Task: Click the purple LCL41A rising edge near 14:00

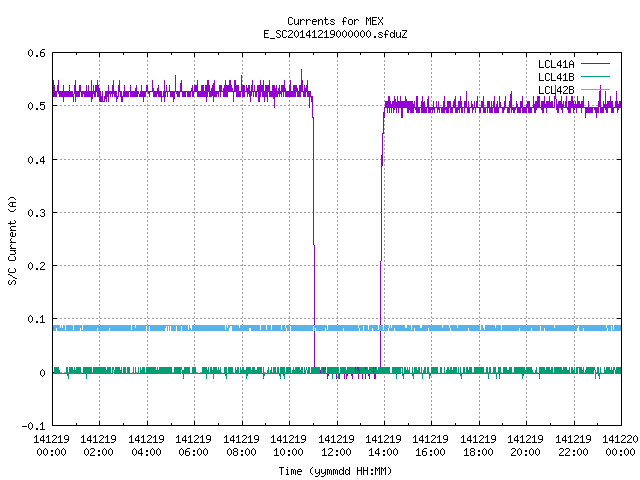Action: [382, 237]
